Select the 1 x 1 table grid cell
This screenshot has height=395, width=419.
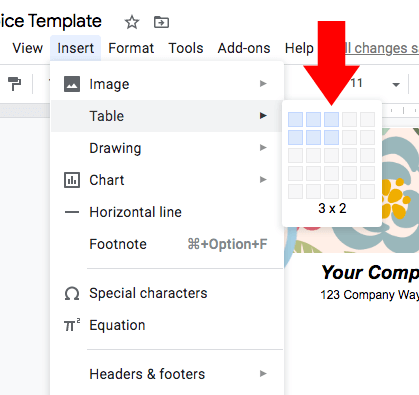[295, 119]
